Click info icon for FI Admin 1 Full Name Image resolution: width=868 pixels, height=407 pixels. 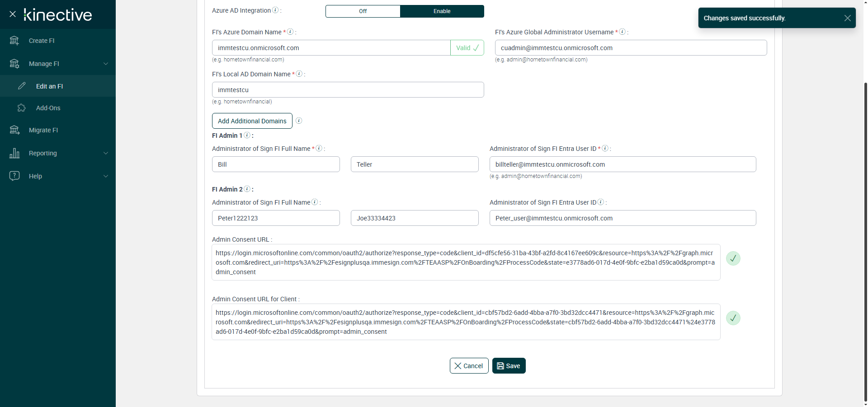click(x=319, y=148)
